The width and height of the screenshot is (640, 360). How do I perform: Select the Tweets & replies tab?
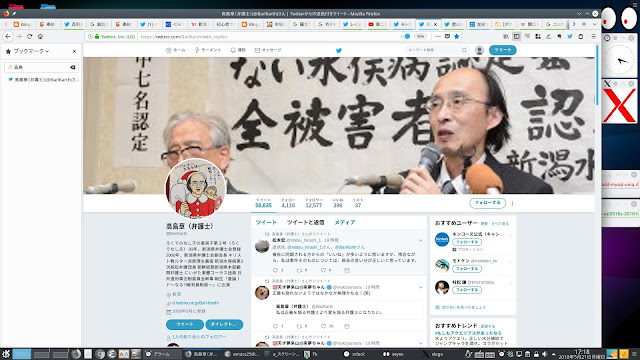pyautogui.click(x=305, y=222)
